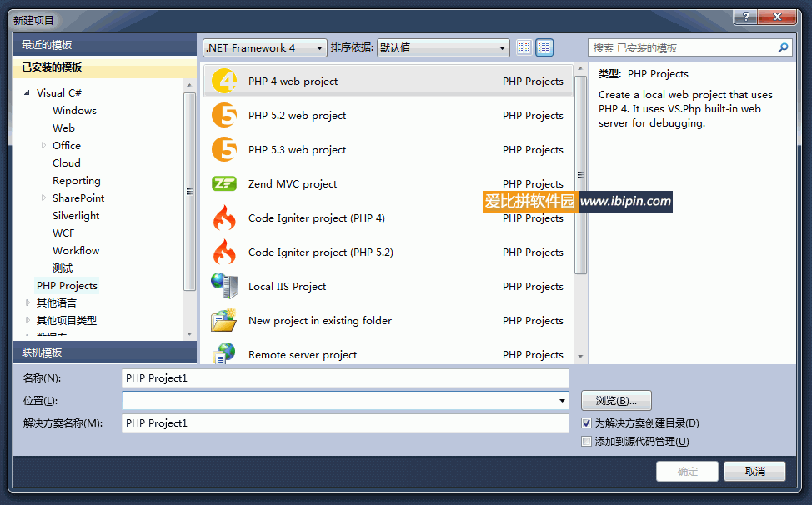The image size is (812, 505).
Task: Select the 'Zend MVC project' template name
Action: (x=293, y=183)
